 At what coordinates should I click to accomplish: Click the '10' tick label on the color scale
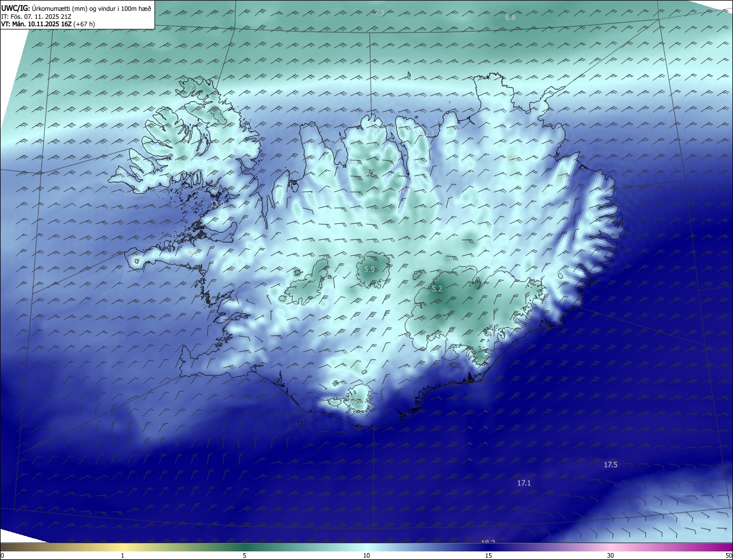click(366, 555)
